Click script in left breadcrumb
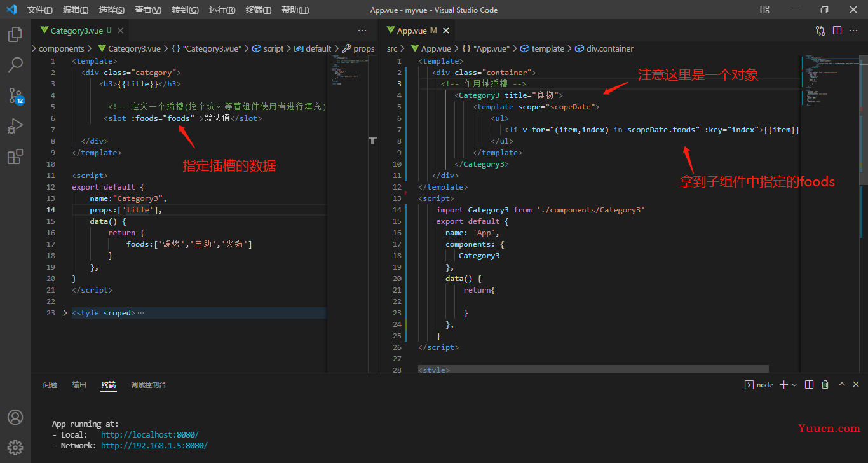Viewport: 868px width, 463px height. point(268,48)
